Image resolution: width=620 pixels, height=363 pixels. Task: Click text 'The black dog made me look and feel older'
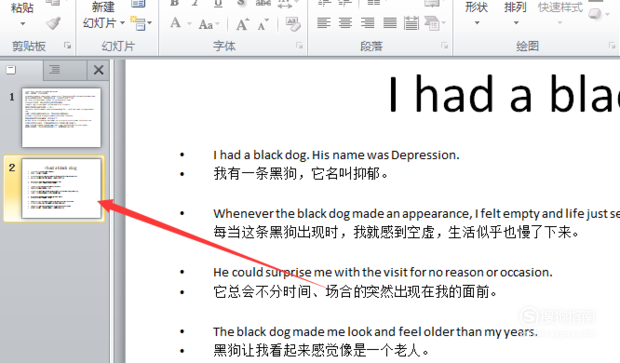pos(333,331)
